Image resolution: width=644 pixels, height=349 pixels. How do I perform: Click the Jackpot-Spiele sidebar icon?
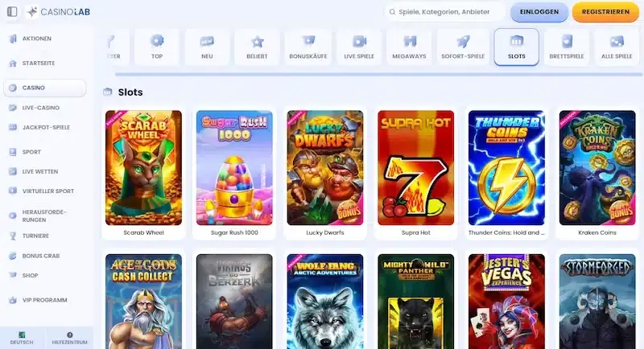click(x=13, y=128)
